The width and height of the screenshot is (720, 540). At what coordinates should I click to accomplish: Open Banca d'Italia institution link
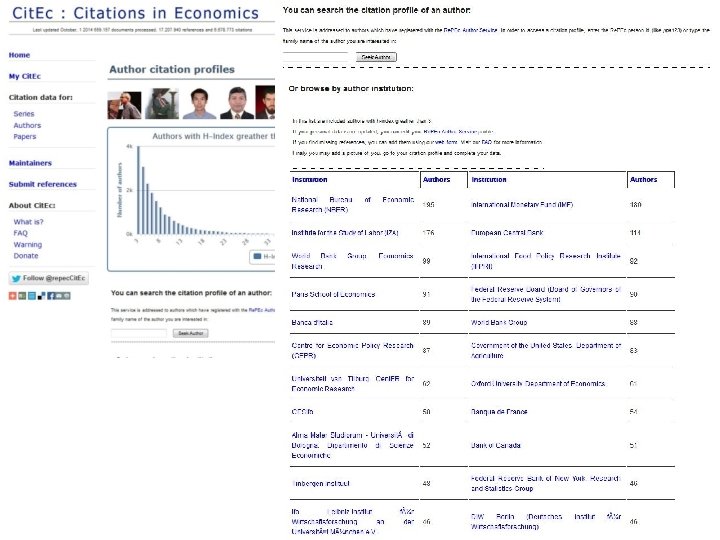pyautogui.click(x=312, y=323)
